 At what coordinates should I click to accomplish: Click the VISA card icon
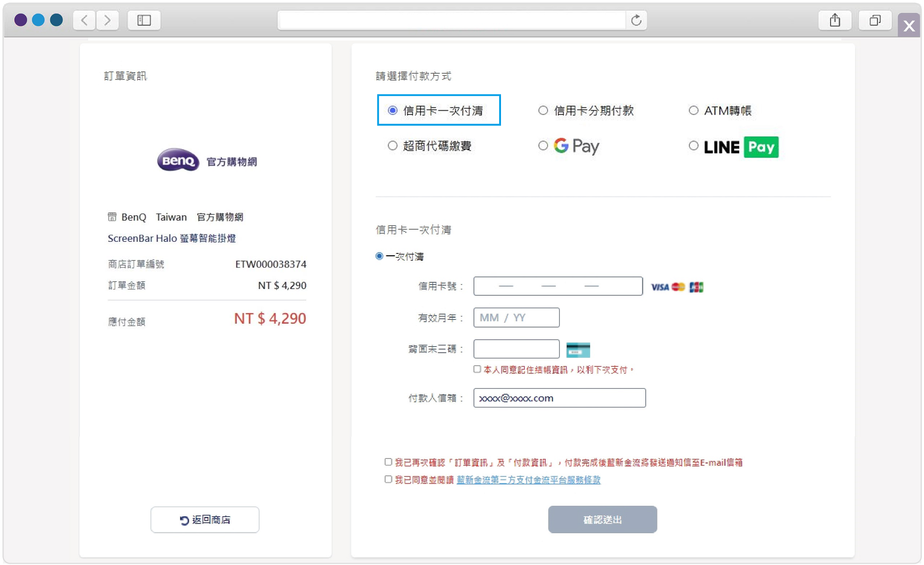[x=659, y=287]
